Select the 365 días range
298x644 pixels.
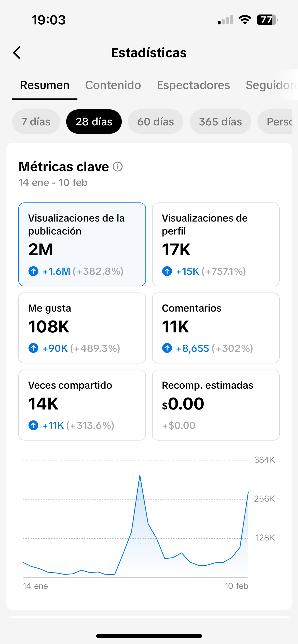(220, 122)
